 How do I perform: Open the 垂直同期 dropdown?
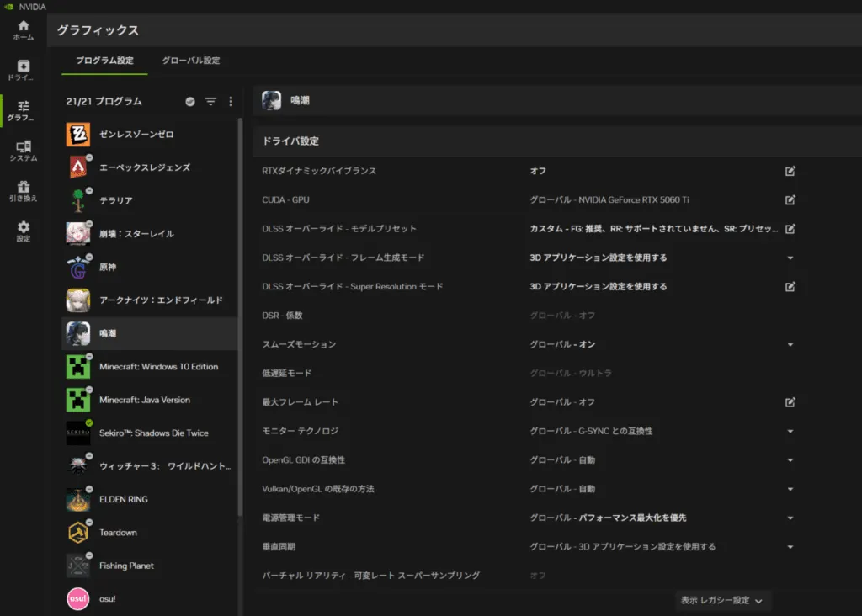[x=790, y=547]
